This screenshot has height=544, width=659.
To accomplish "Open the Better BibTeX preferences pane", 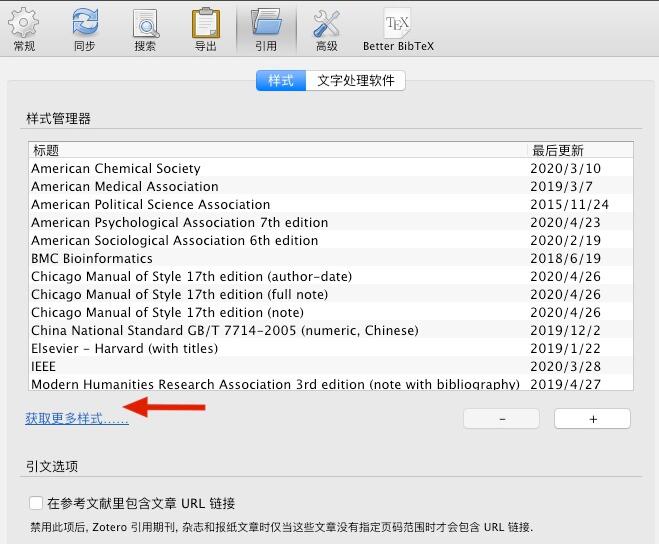I will (x=398, y=29).
